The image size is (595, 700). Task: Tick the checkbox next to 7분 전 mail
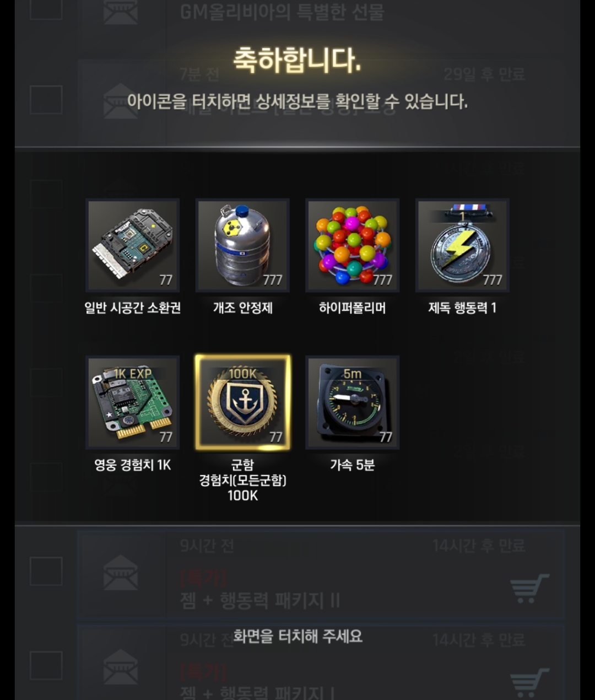point(46,100)
